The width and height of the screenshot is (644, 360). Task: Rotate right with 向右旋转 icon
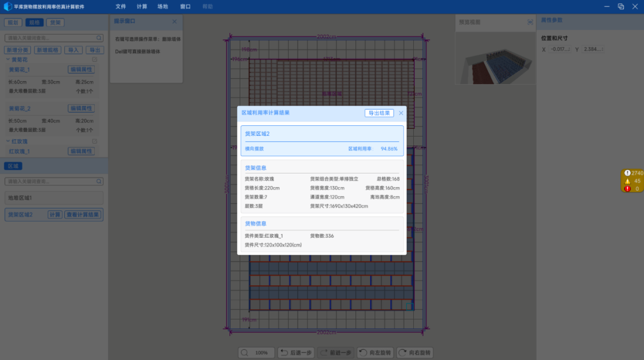pyautogui.click(x=402, y=353)
